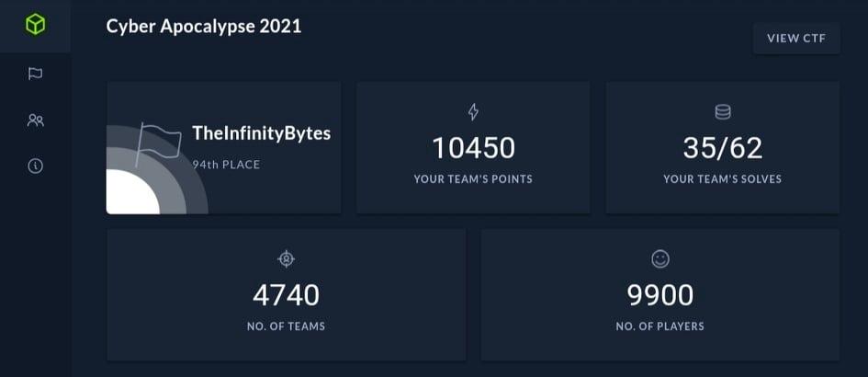The height and width of the screenshot is (377, 868).
Task: Click the flag graphic beside TheInfinityBytes
Action: (x=159, y=141)
